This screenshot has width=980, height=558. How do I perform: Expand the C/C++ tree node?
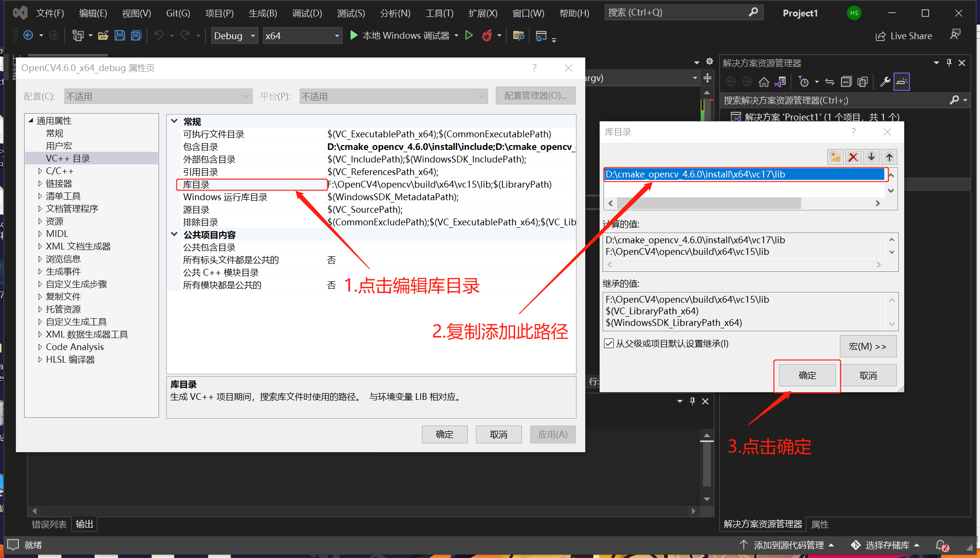tap(40, 171)
